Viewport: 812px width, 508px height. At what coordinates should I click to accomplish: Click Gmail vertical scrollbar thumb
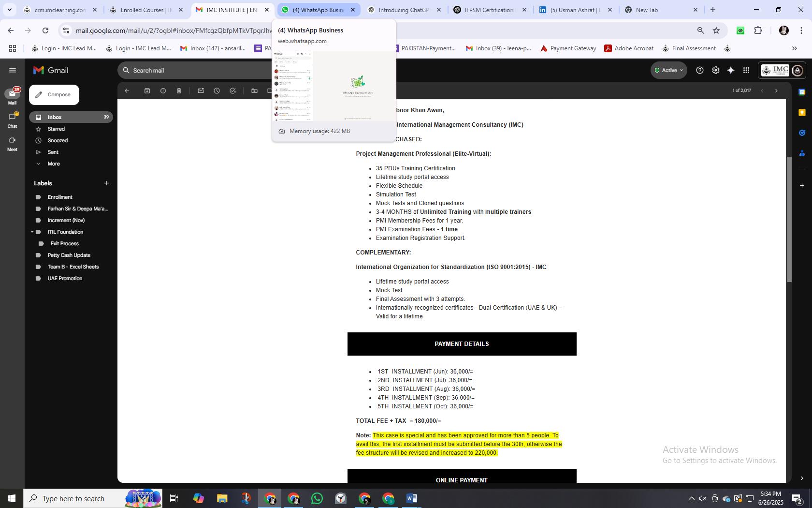click(x=789, y=219)
